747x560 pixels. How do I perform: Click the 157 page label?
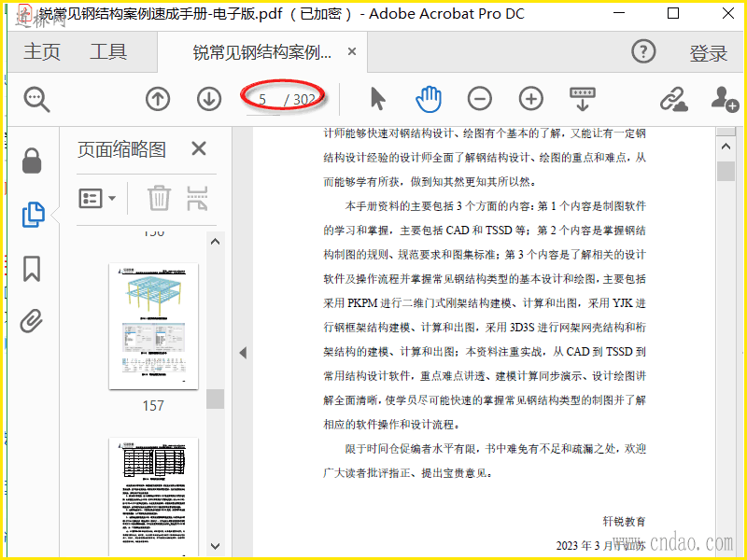click(x=153, y=406)
